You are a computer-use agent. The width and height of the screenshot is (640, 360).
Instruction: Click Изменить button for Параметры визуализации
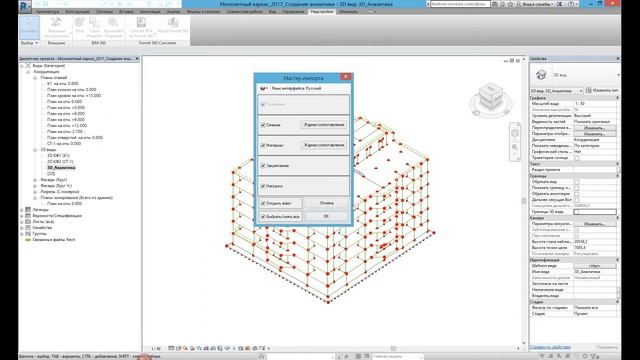[595, 224]
